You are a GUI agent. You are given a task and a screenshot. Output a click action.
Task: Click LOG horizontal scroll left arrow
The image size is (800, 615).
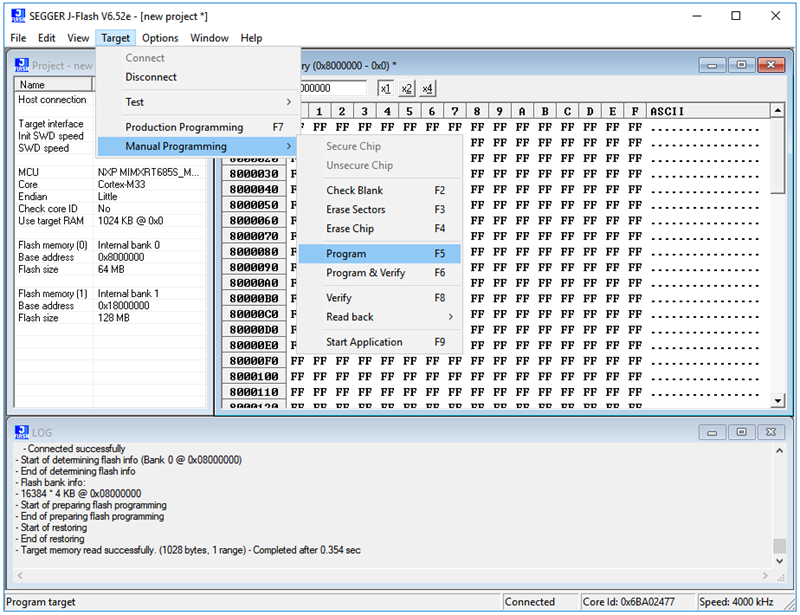coord(20,576)
